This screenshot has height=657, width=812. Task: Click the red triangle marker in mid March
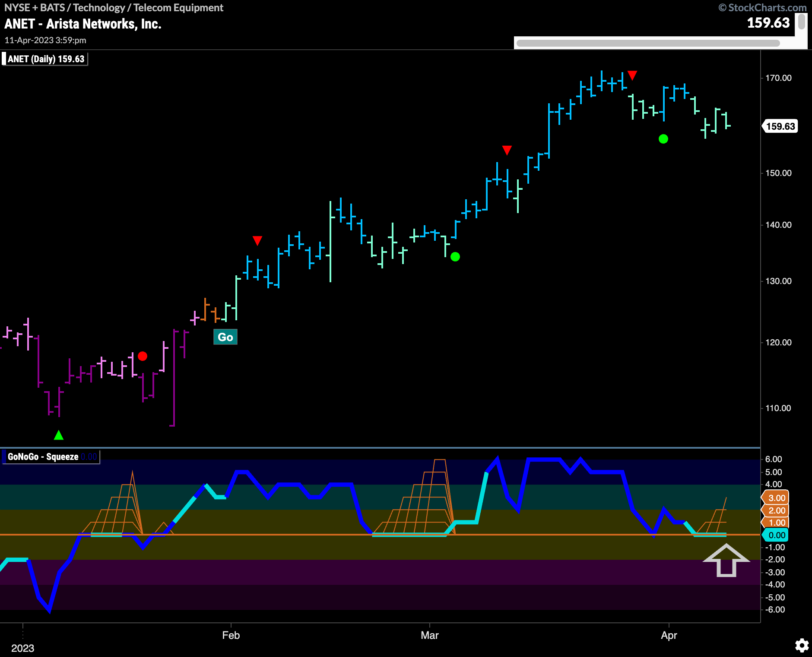(x=507, y=150)
